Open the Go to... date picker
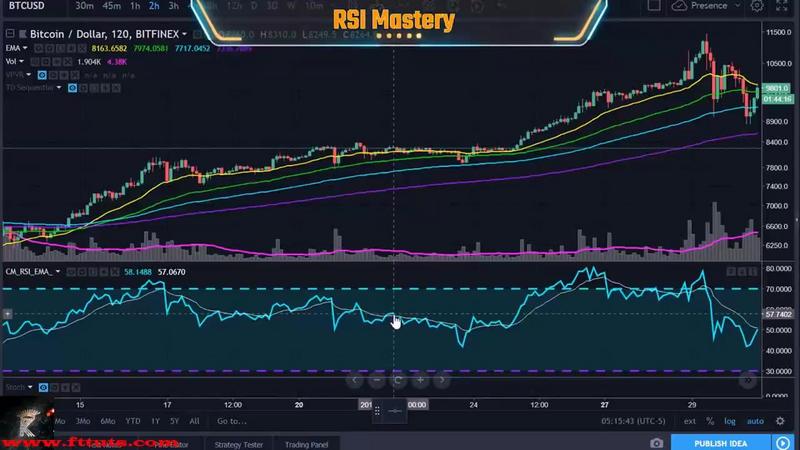This screenshot has height=450, width=800. [x=232, y=421]
